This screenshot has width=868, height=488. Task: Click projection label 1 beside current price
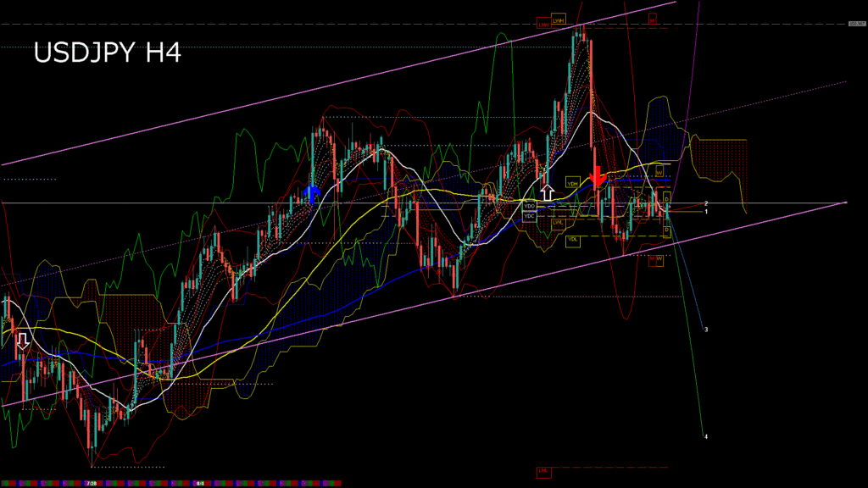pyautogui.click(x=706, y=211)
